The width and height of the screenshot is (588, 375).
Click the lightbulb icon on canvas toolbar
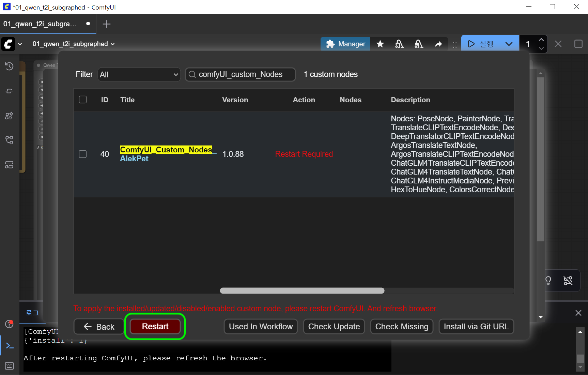tap(548, 281)
